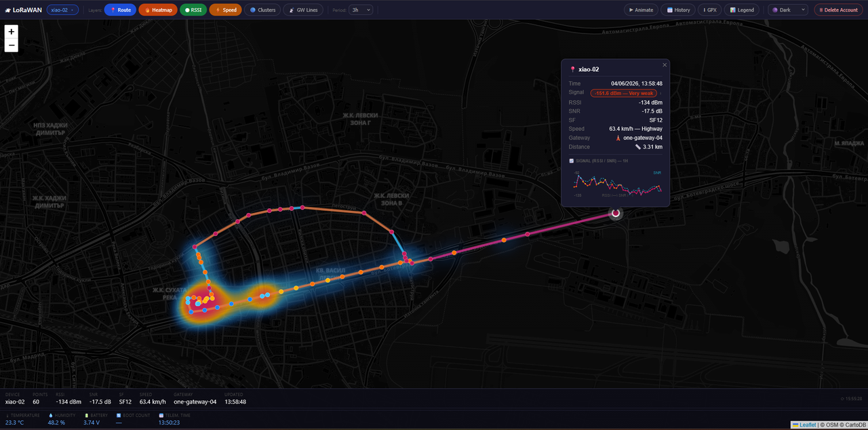Enable the Clusters layer
Viewport: 868px width, 430px height.
[x=262, y=10]
